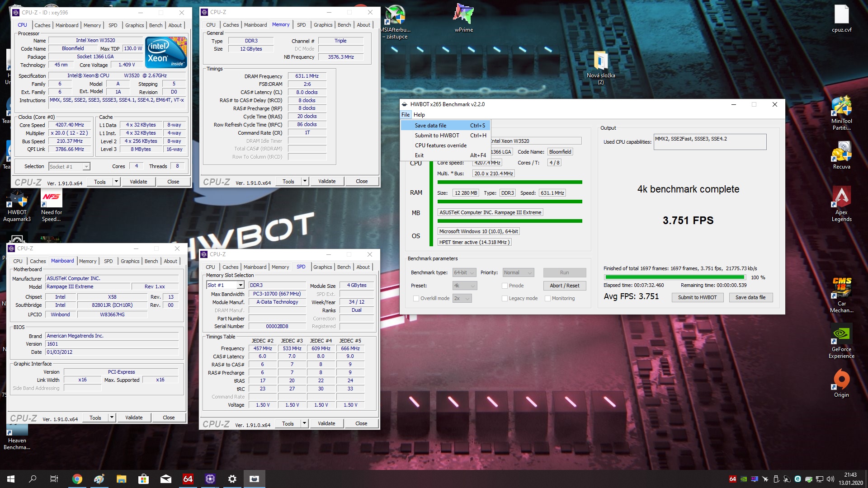The image size is (868, 488).
Task: Open the MSI Afterburner shortcut icon
Action: click(x=396, y=22)
